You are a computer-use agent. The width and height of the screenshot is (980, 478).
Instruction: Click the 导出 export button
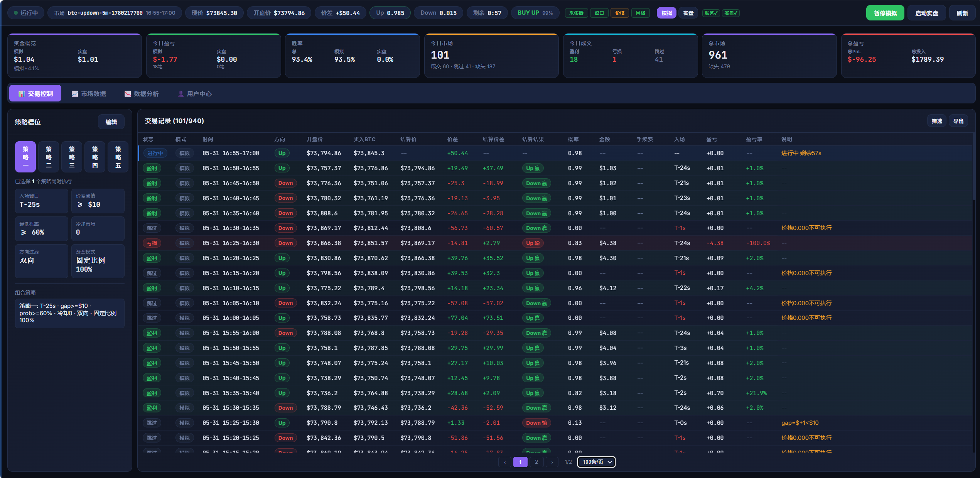(958, 121)
